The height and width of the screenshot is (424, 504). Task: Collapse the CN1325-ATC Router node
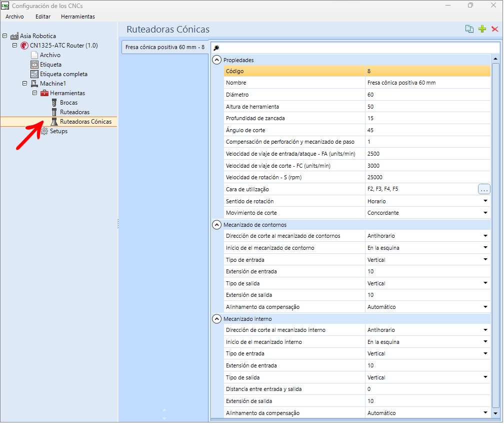pos(15,46)
